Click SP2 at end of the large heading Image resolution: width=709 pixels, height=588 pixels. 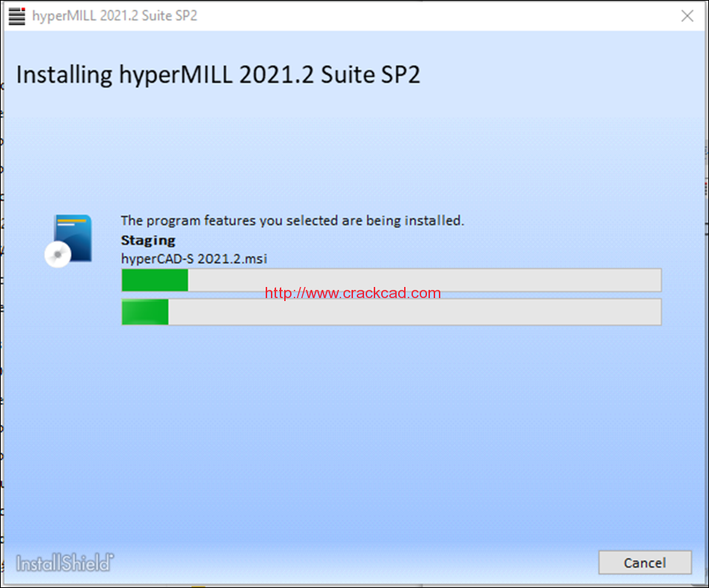click(400, 75)
